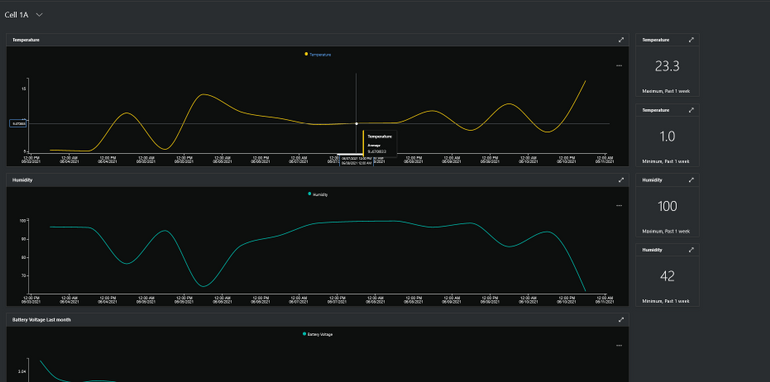Click the Temperature chart panel title
Image resolution: width=770 pixels, height=382 pixels.
(26, 40)
